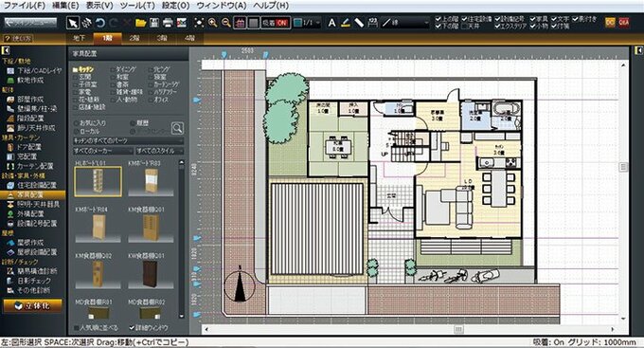Click the zoom out magnifier

[226, 23]
